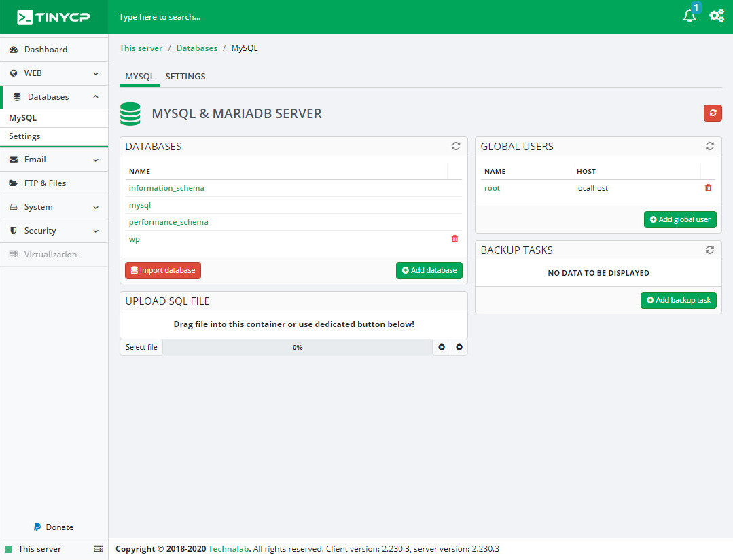Click the Virtualization server icon
The width and height of the screenshot is (733, 560).
(x=14, y=255)
